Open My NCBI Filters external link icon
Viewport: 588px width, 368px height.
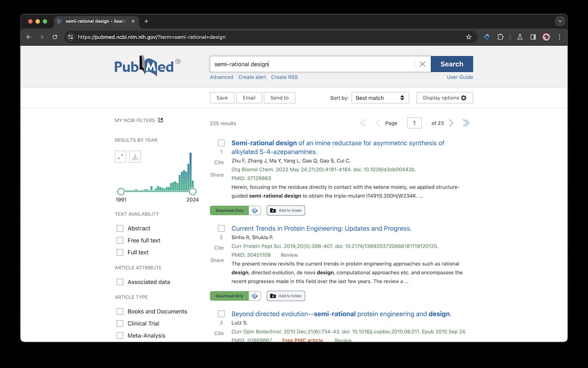(161, 120)
